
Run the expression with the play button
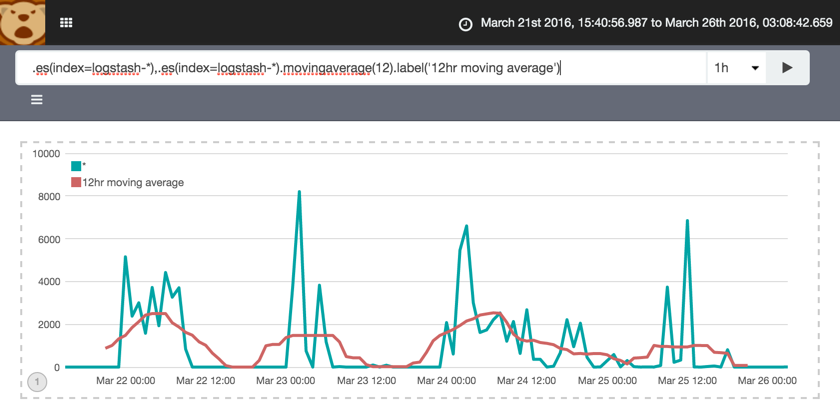(x=787, y=68)
